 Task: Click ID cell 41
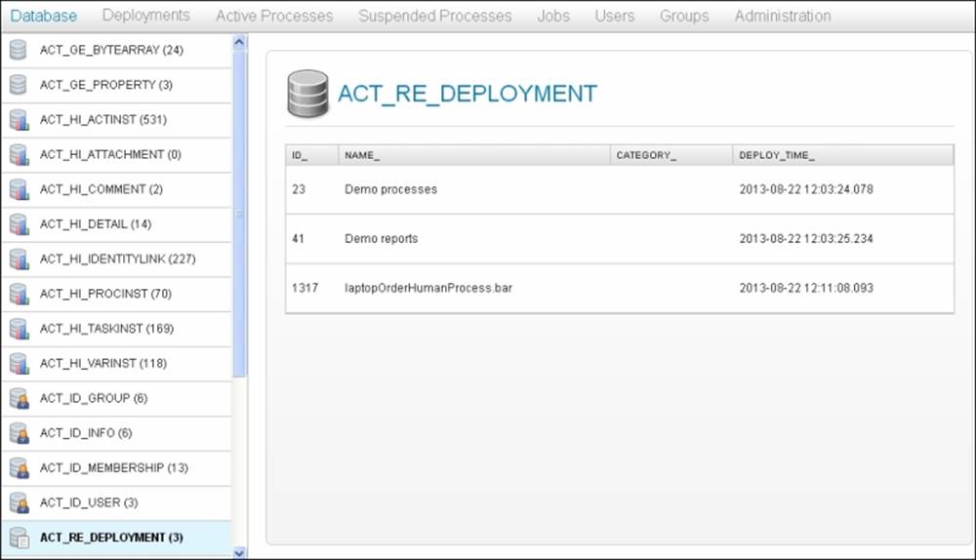point(298,238)
